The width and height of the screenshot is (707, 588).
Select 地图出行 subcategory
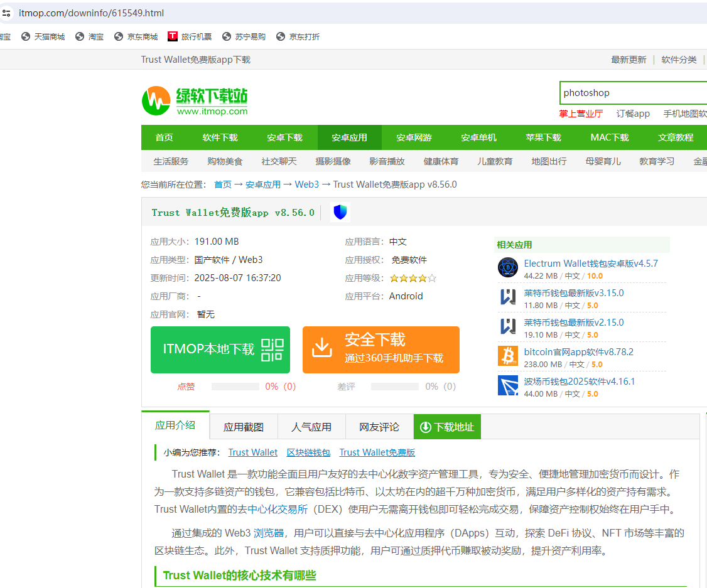click(x=549, y=161)
